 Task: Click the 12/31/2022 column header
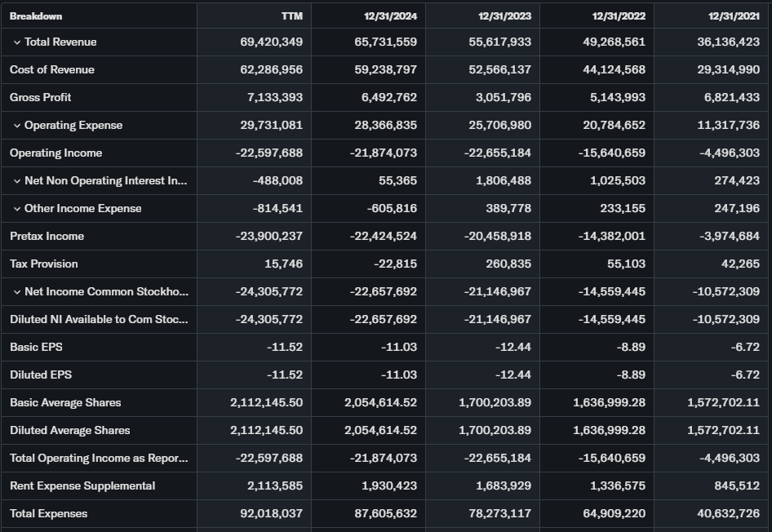pos(619,16)
